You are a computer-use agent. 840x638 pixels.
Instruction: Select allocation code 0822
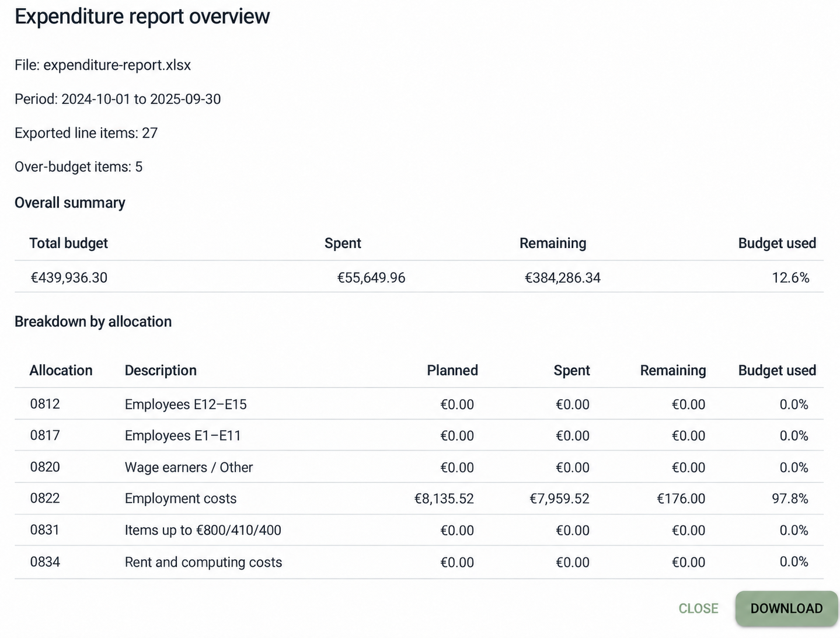tap(45, 498)
